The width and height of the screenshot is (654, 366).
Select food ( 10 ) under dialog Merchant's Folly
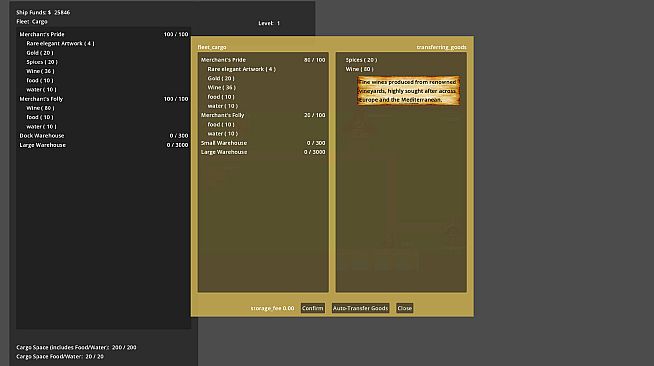pos(221,124)
